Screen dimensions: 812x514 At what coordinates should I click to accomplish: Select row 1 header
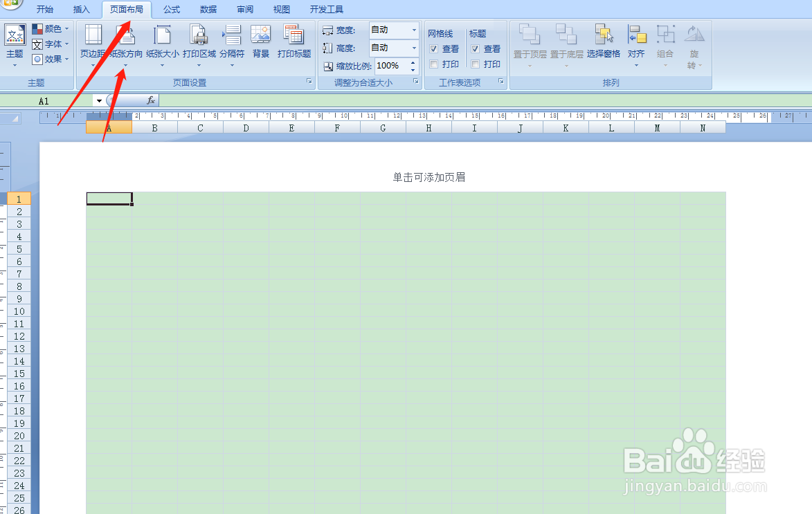pos(19,199)
